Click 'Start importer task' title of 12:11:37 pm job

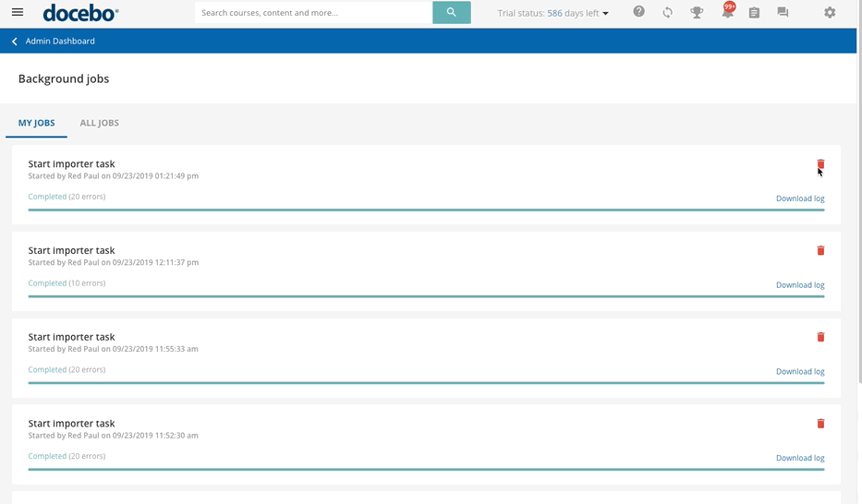click(x=71, y=250)
